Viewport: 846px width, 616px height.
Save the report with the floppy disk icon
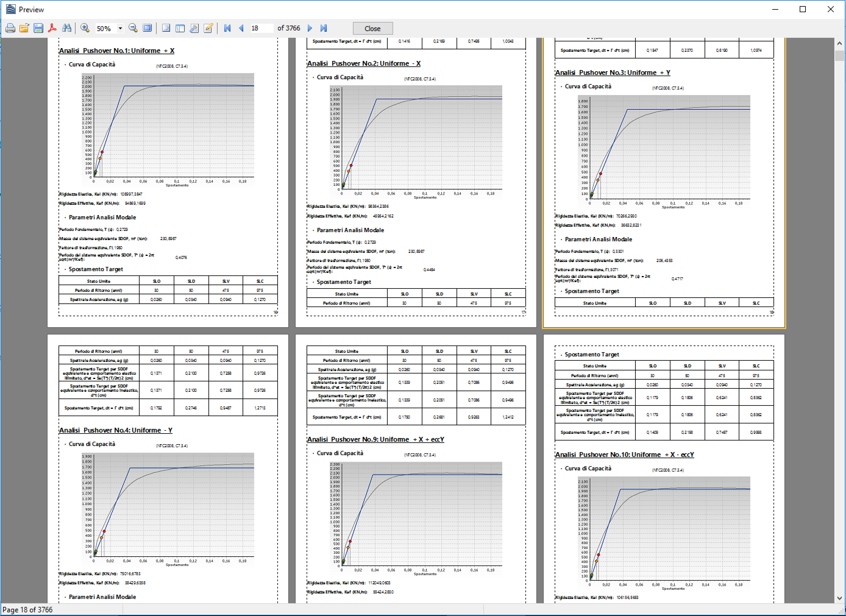pos(38,28)
